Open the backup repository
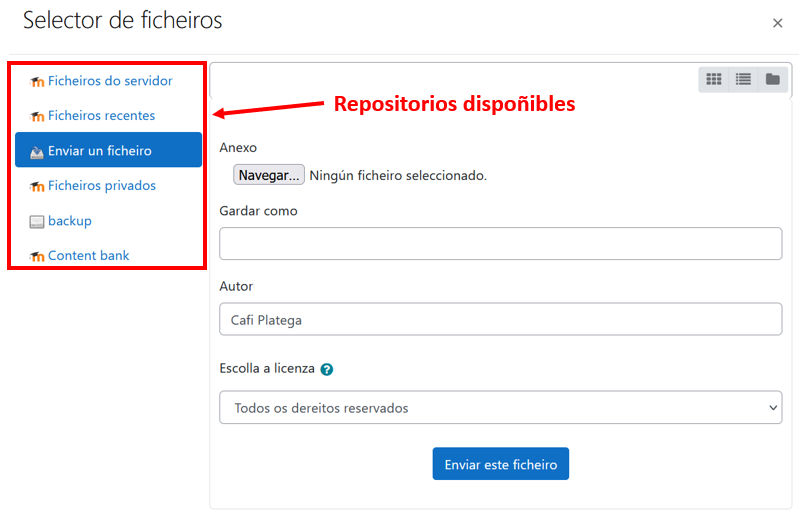The image size is (806, 517). (70, 221)
